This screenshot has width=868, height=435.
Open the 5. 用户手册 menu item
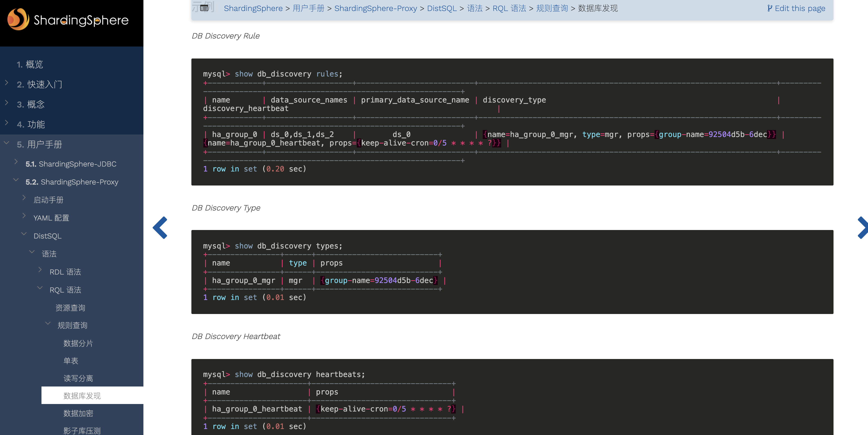click(39, 145)
